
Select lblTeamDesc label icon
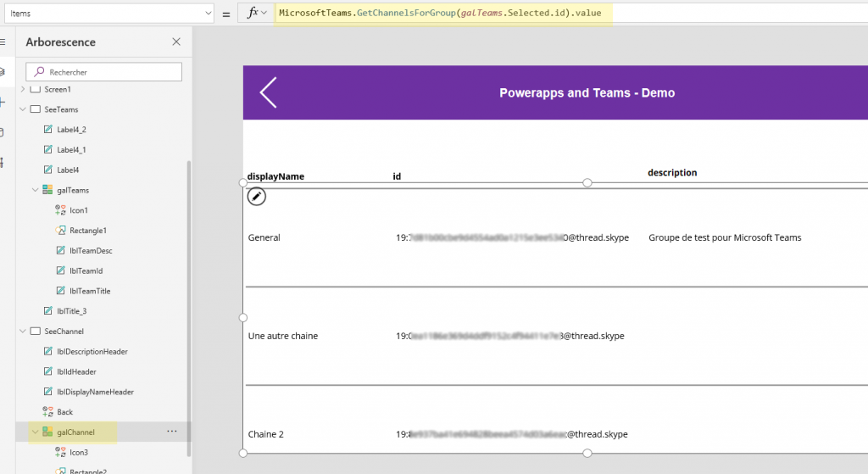click(61, 251)
